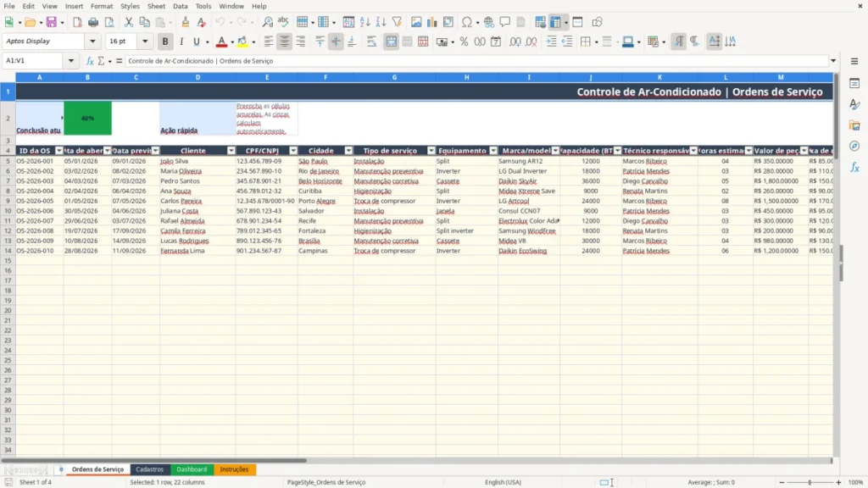This screenshot has width=868, height=488.
Task: Toggle Merge and Center Cells
Action: tap(391, 42)
